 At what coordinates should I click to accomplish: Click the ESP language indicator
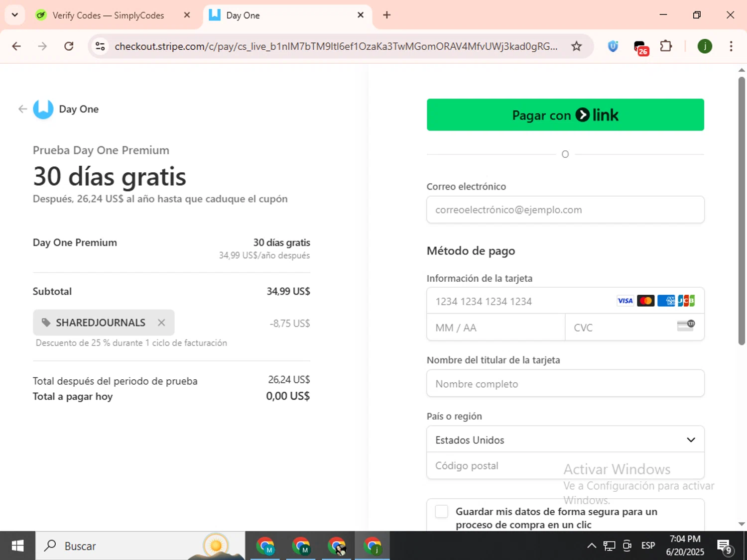point(648,546)
